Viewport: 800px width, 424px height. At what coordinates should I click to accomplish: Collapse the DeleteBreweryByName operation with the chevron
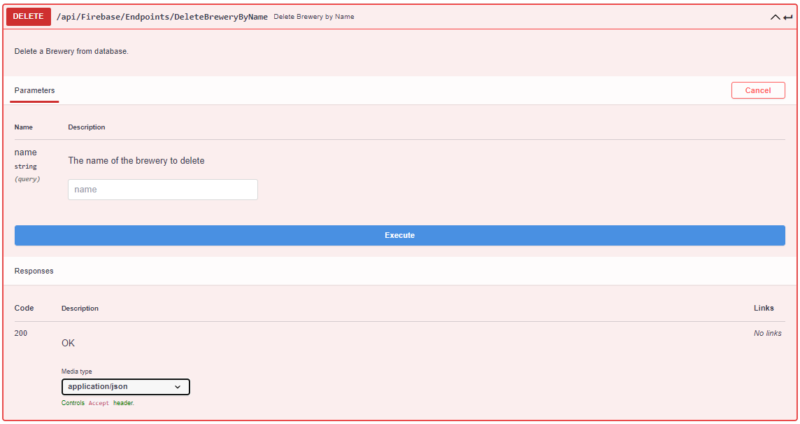point(775,17)
